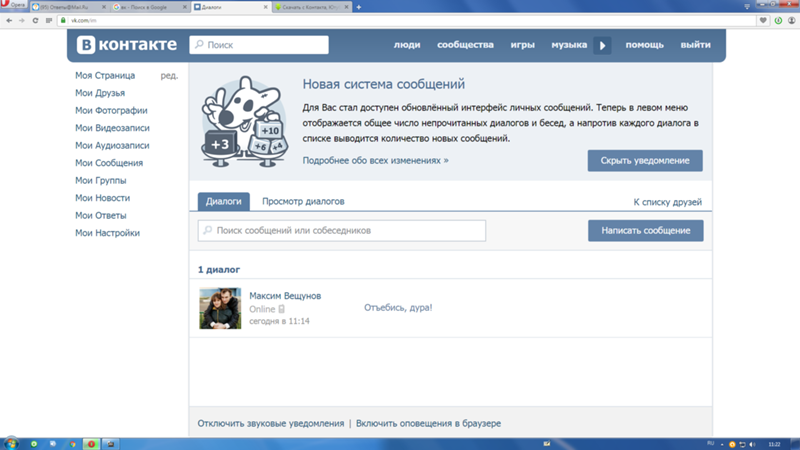Open the Windows Start button
Image resolution: width=800 pixels, height=450 pixels.
click(x=11, y=443)
